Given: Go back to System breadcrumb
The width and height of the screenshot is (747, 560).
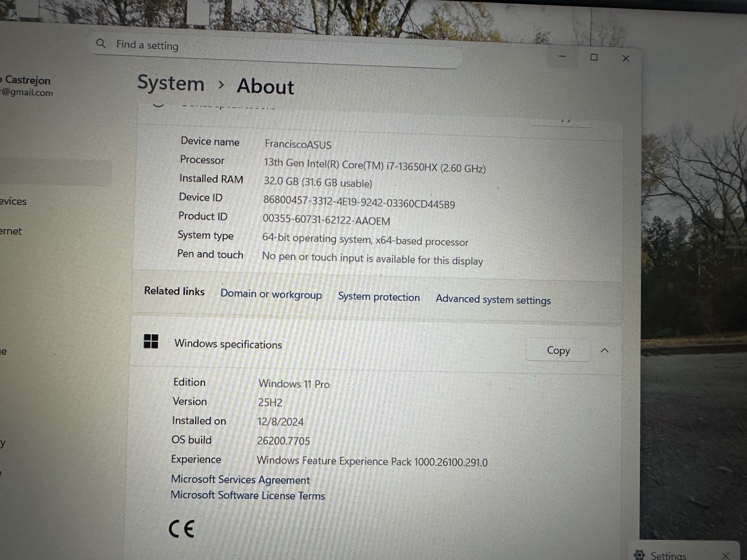Looking at the screenshot, I should tap(171, 83).
